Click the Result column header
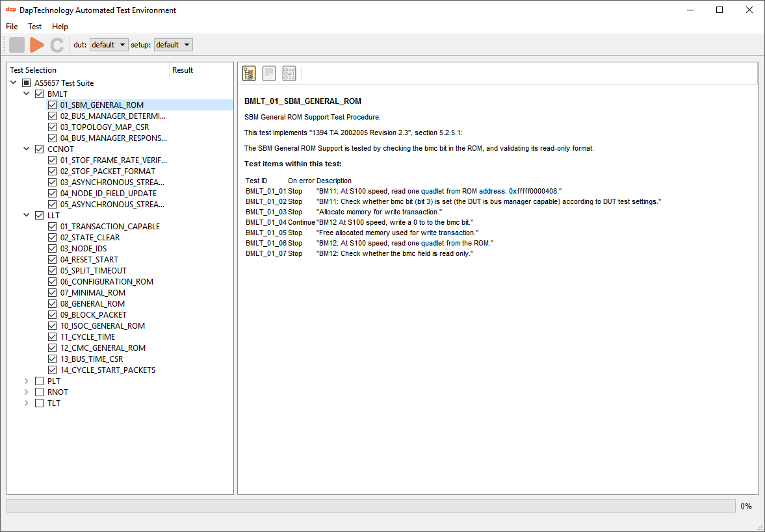Screen dimensions: 765x532 pyautogui.click(x=201, y=70)
